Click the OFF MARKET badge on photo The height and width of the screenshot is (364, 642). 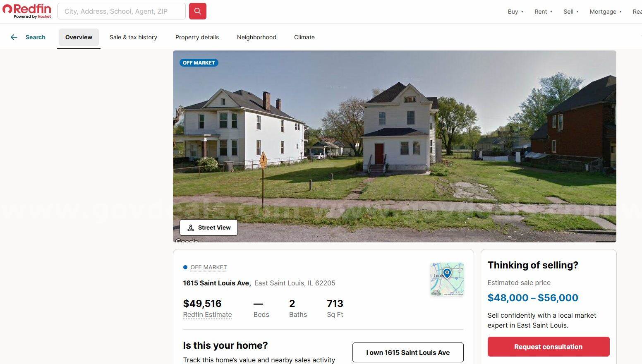point(199,63)
